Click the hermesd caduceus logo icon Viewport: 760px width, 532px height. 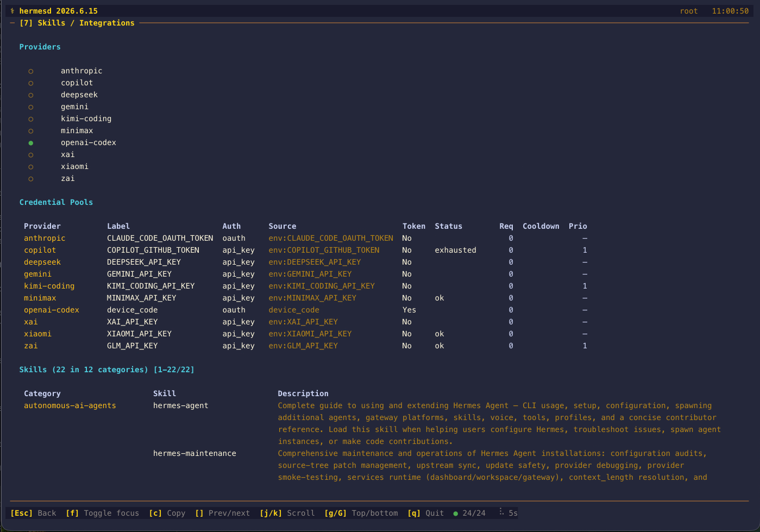click(12, 11)
